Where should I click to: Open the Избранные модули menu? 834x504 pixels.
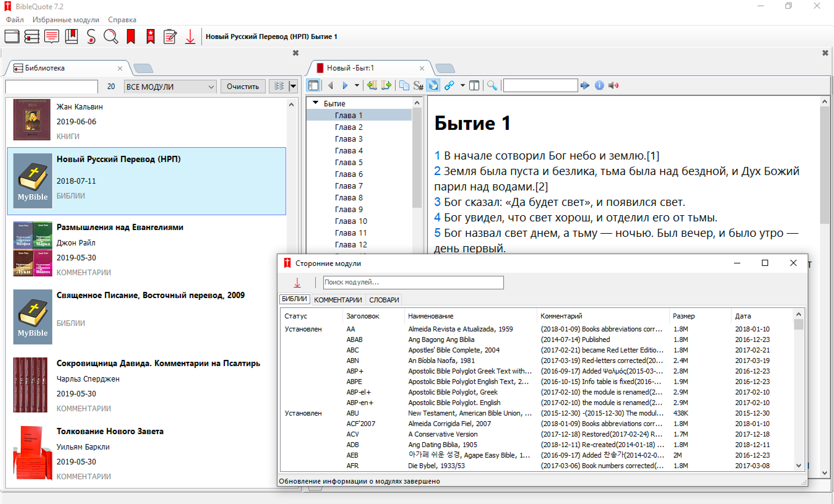tap(66, 19)
